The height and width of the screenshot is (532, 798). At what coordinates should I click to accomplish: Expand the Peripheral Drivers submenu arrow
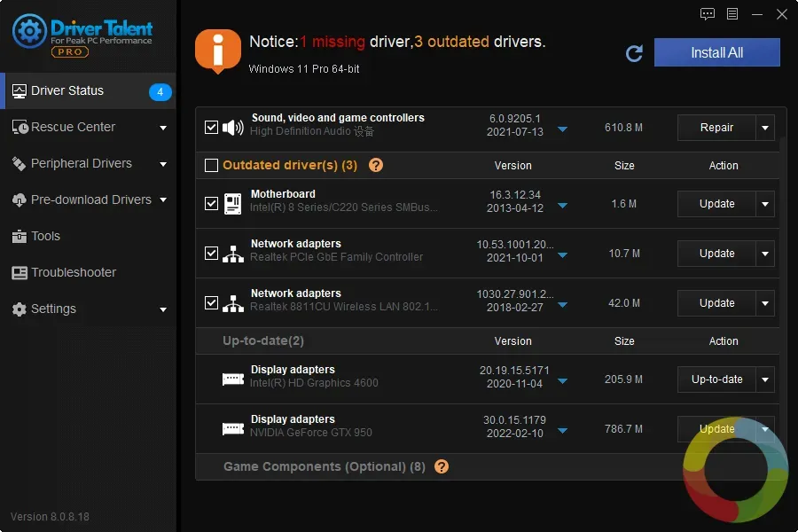[x=163, y=164]
